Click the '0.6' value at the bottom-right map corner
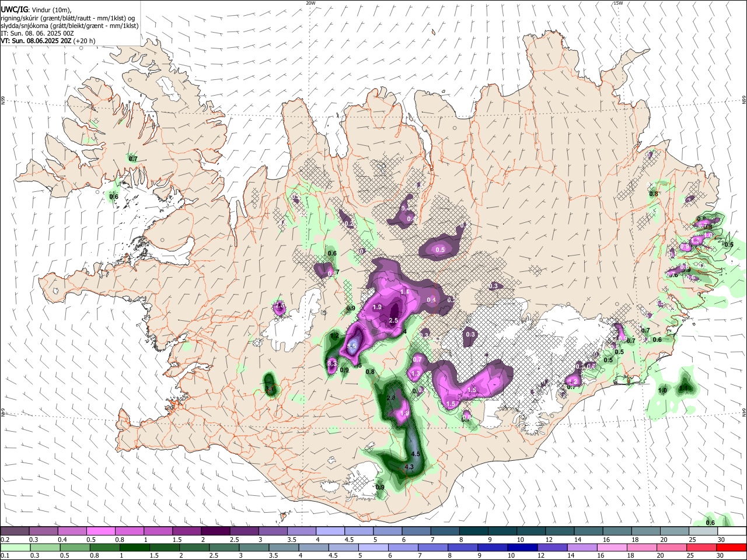Image resolution: width=747 pixels, height=560 pixels. point(710,523)
